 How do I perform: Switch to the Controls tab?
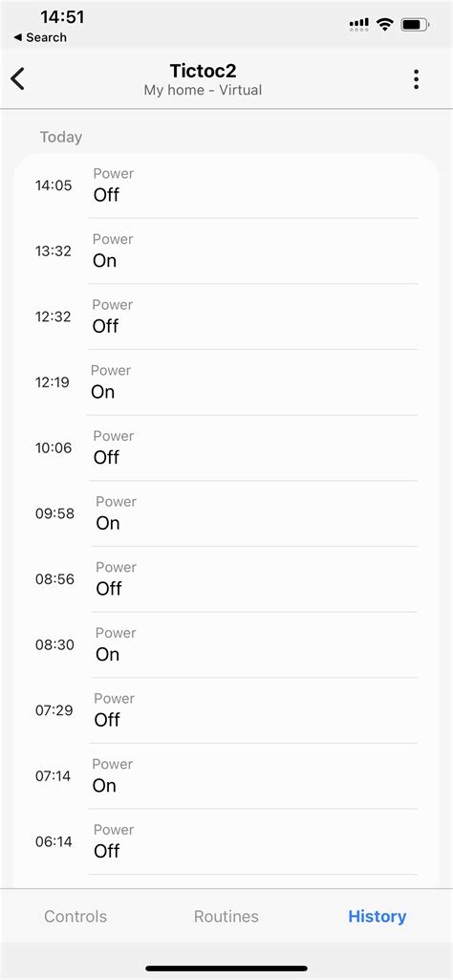click(75, 916)
